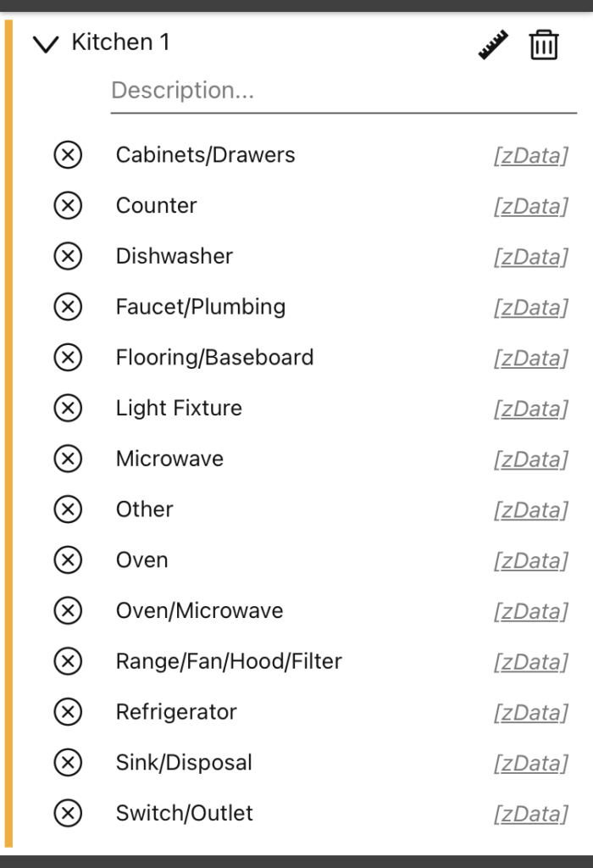Click the ruler icon beside Kitchen 1
The height and width of the screenshot is (868, 593).
pyautogui.click(x=491, y=42)
